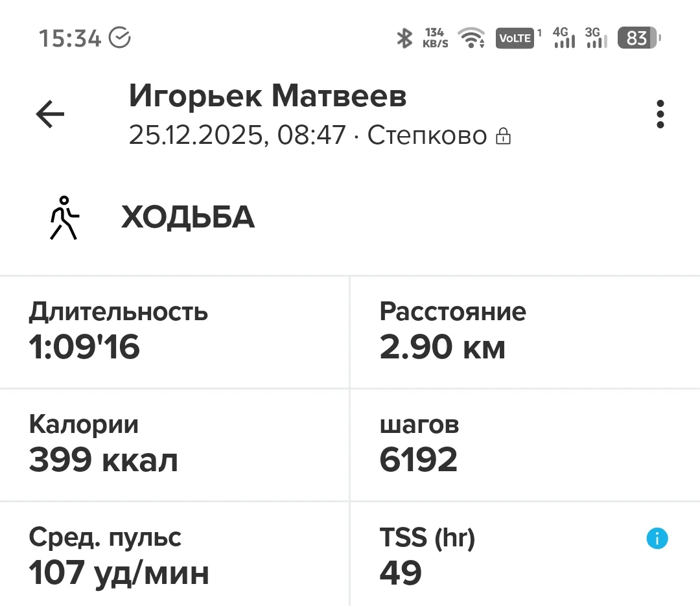Open the шагов 6192 steps tile
This screenshot has height=606, width=700.
pyautogui.click(x=525, y=445)
